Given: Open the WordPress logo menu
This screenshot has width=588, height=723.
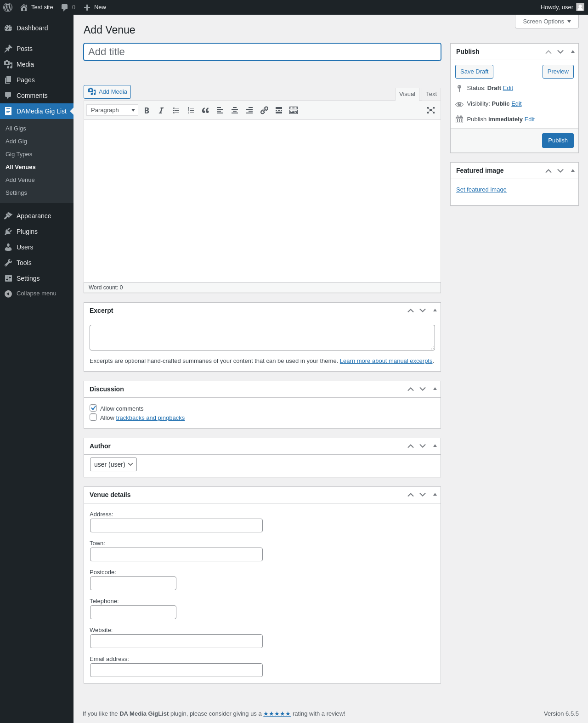Looking at the screenshot, I should tap(8, 7).
